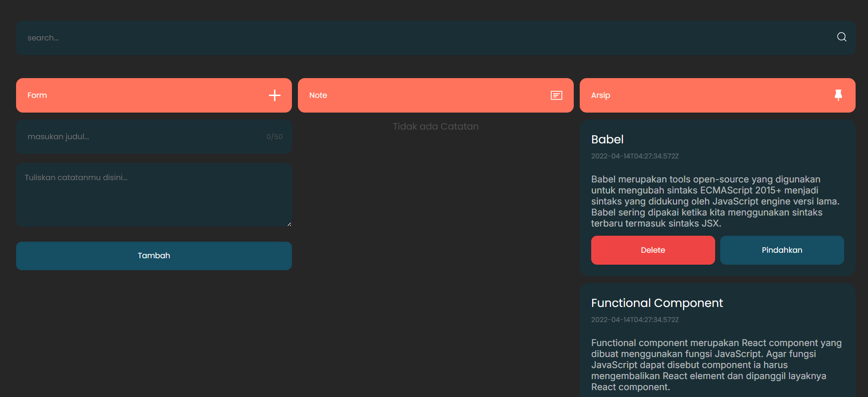Click the Babel note title
The height and width of the screenshot is (397, 868).
(x=607, y=139)
